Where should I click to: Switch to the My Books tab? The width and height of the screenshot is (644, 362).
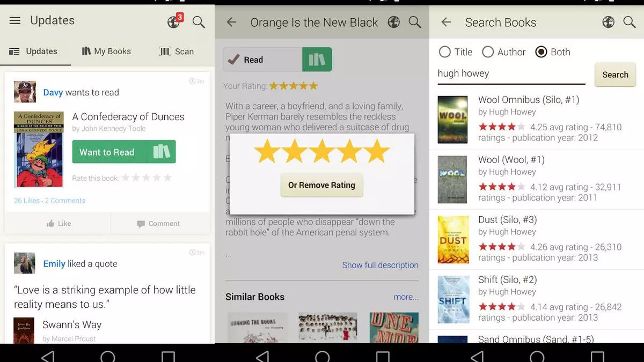coord(106,51)
